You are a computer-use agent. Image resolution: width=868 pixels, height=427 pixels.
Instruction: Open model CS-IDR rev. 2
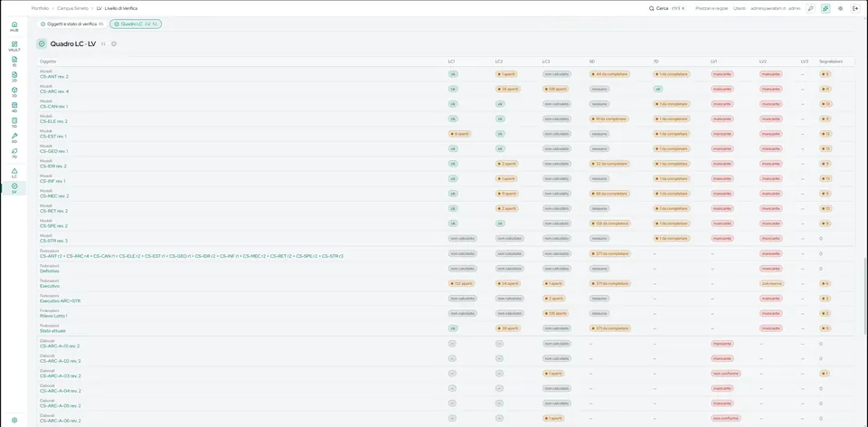[x=53, y=166]
